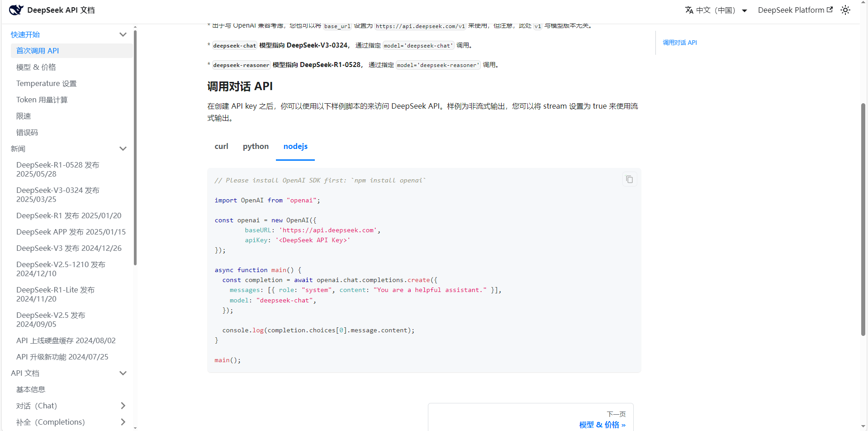Click the 补全（Completions）sidebar label

coord(51,422)
